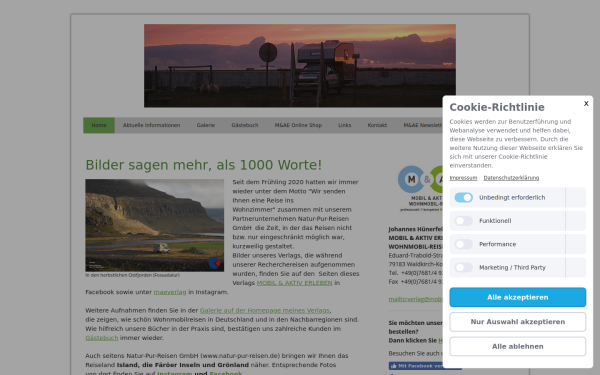The height and width of the screenshot is (375, 600).
Task: Click the Alle akzeptieren button
Action: point(517,297)
